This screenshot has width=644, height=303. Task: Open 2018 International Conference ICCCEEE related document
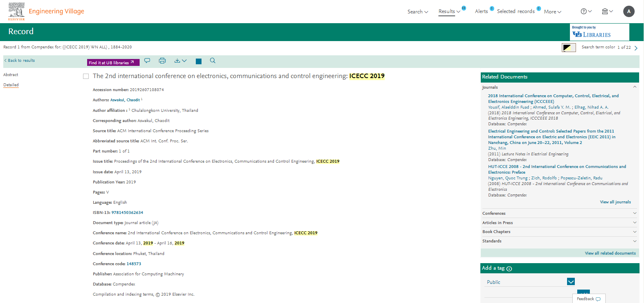(553, 99)
